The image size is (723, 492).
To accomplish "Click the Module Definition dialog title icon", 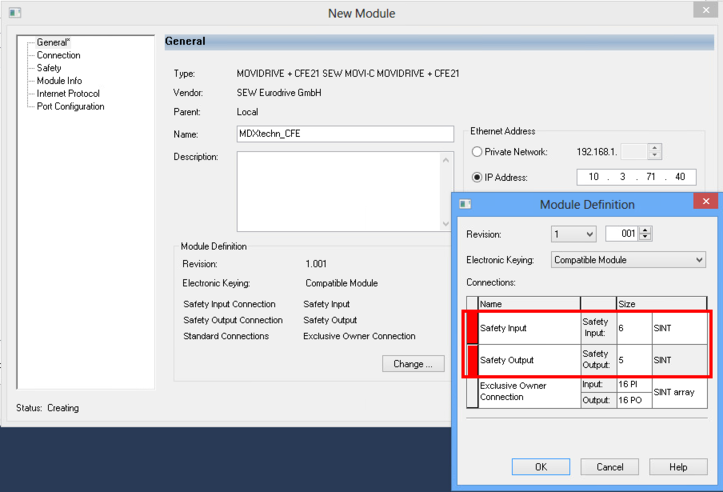I will [x=465, y=204].
